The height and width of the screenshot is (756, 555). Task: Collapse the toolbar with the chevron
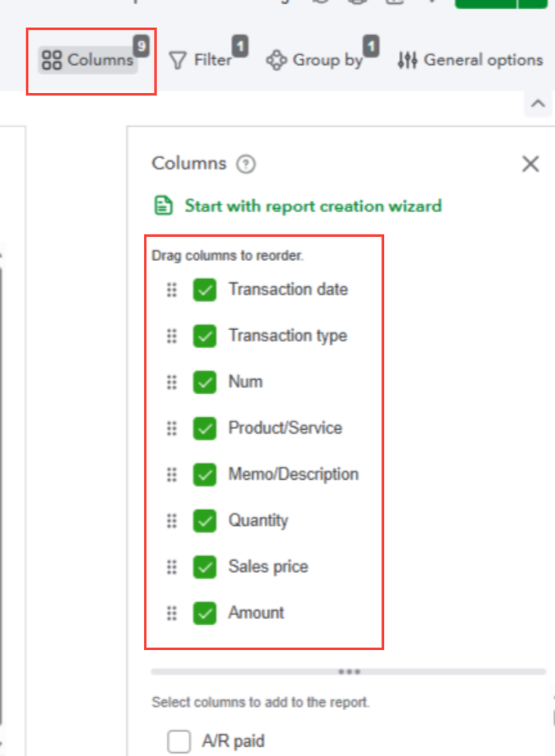(x=538, y=104)
